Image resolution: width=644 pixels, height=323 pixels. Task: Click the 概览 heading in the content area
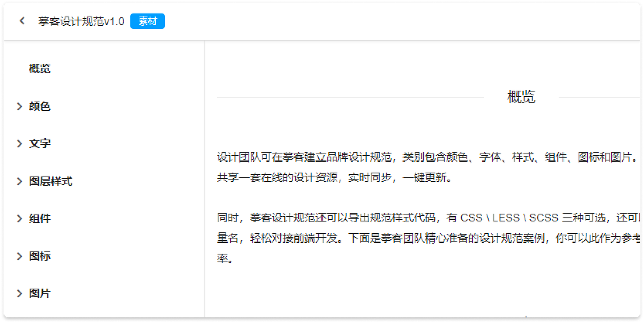point(521,97)
